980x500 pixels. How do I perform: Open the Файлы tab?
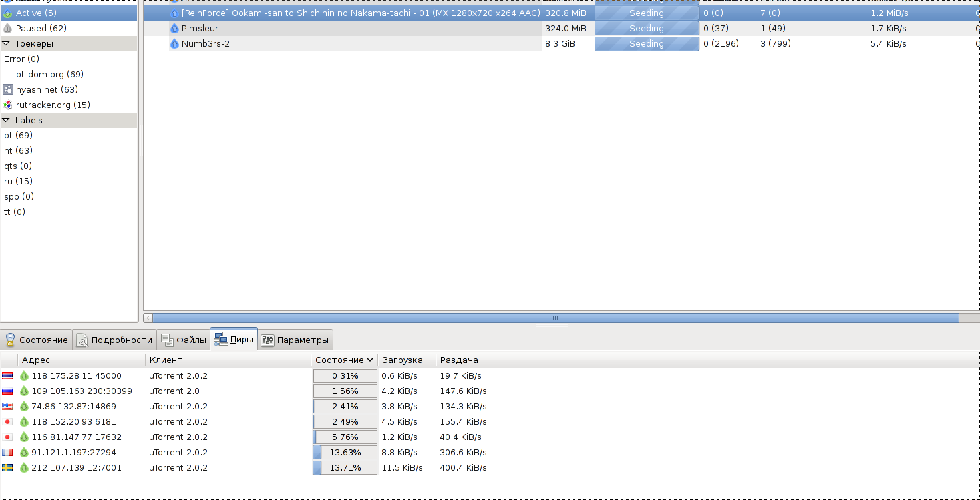[x=184, y=340]
